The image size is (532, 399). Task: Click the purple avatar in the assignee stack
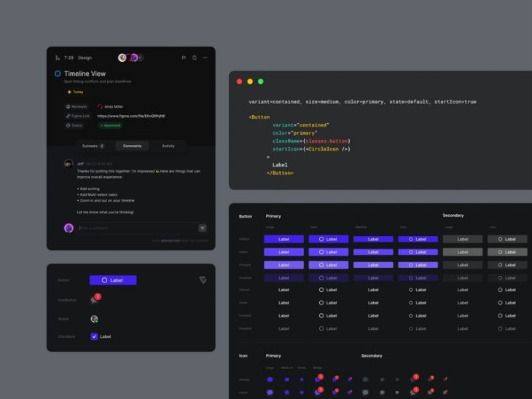coord(134,58)
